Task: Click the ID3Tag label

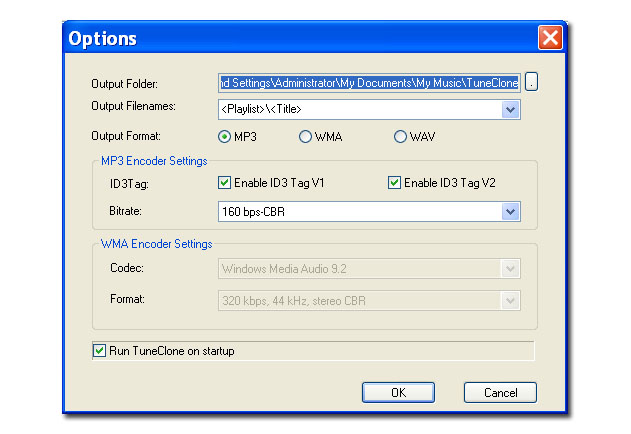Action: point(129,184)
